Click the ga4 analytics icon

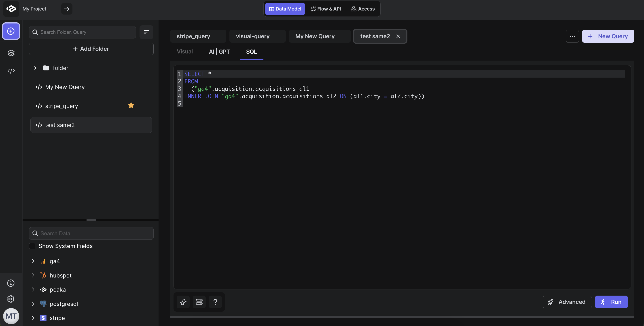click(44, 261)
